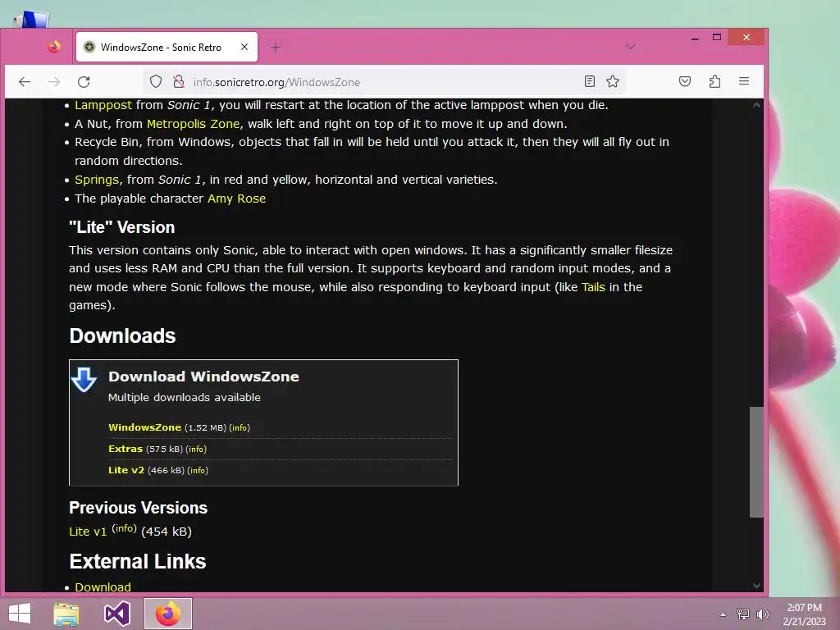
Task: Click the scrollbar down arrow
Action: click(x=756, y=586)
